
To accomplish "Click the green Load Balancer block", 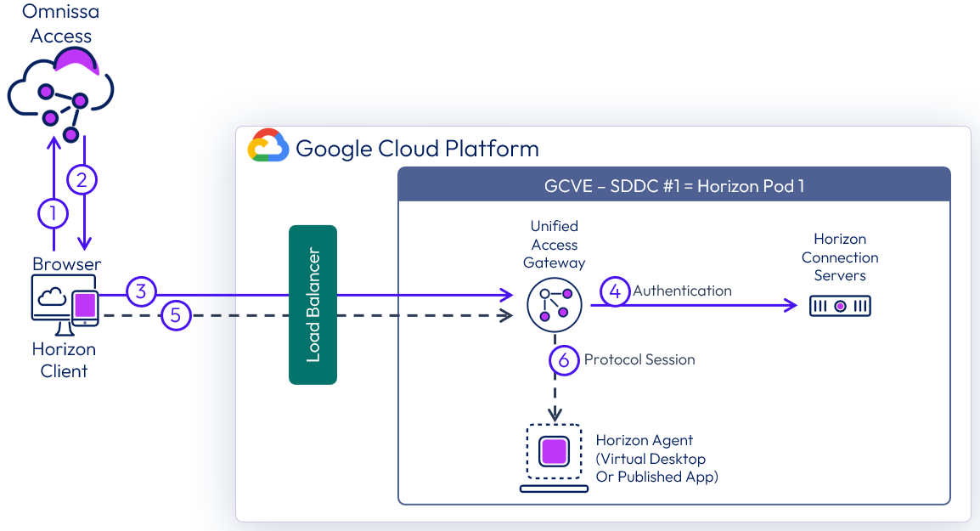I will [x=313, y=304].
